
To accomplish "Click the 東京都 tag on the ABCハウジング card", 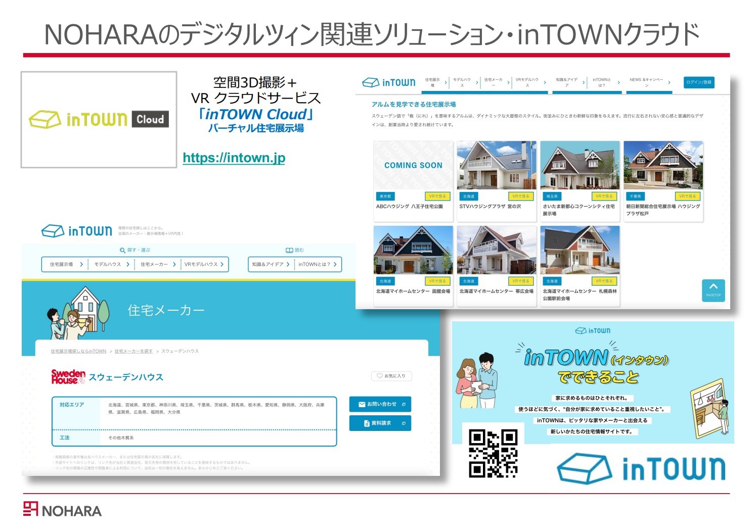I will click(385, 196).
